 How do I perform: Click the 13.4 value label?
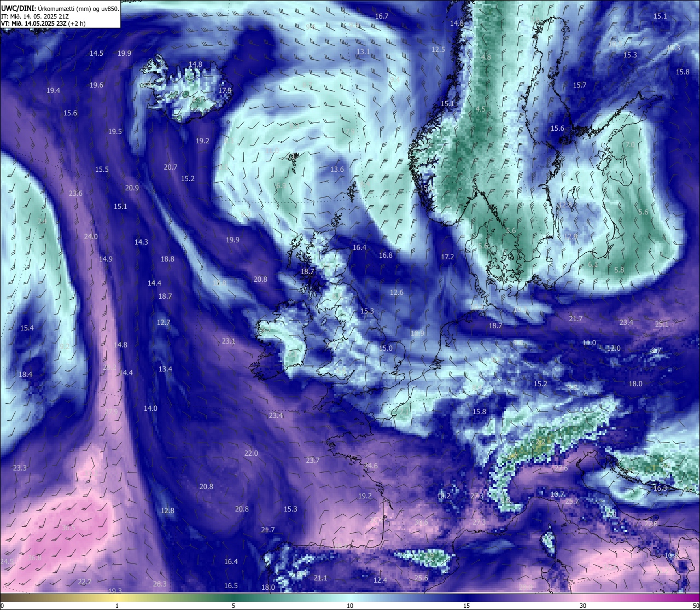tap(165, 369)
